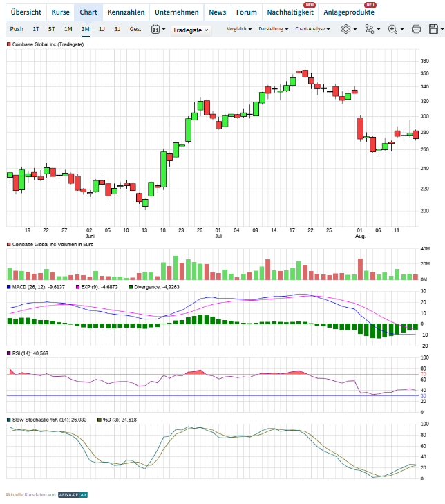Click the share chart icon
This screenshot has height=504, width=445.
[x=370, y=29]
